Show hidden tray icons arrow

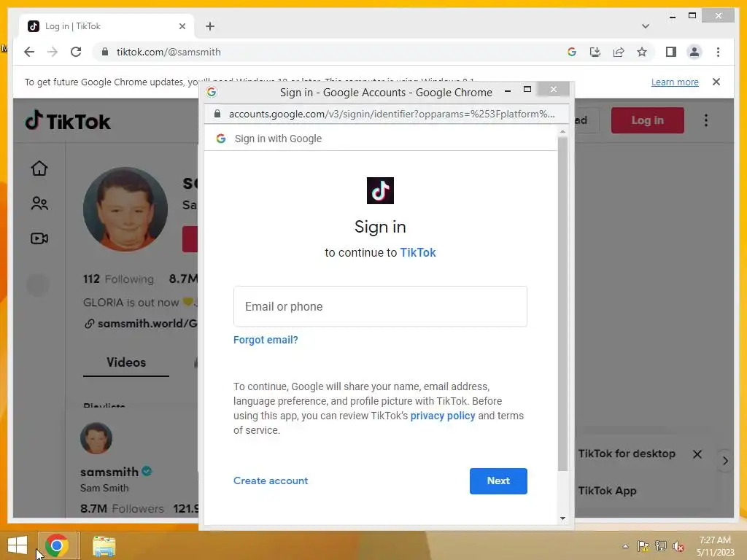click(625, 546)
